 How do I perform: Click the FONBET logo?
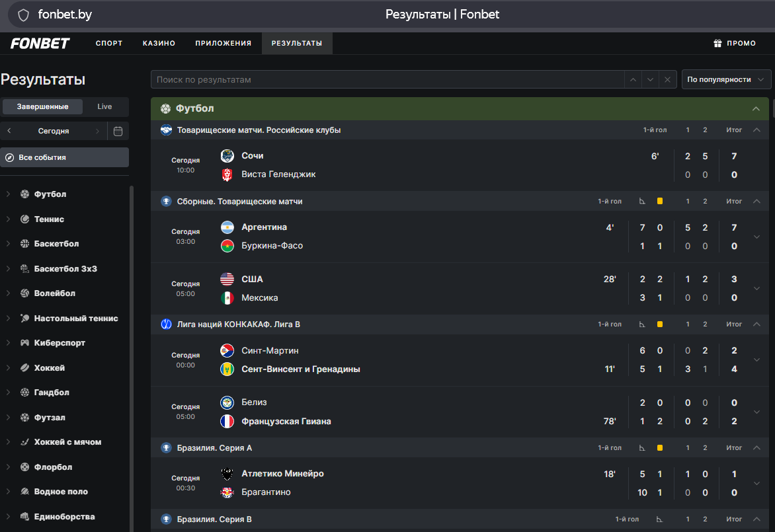[x=40, y=44]
